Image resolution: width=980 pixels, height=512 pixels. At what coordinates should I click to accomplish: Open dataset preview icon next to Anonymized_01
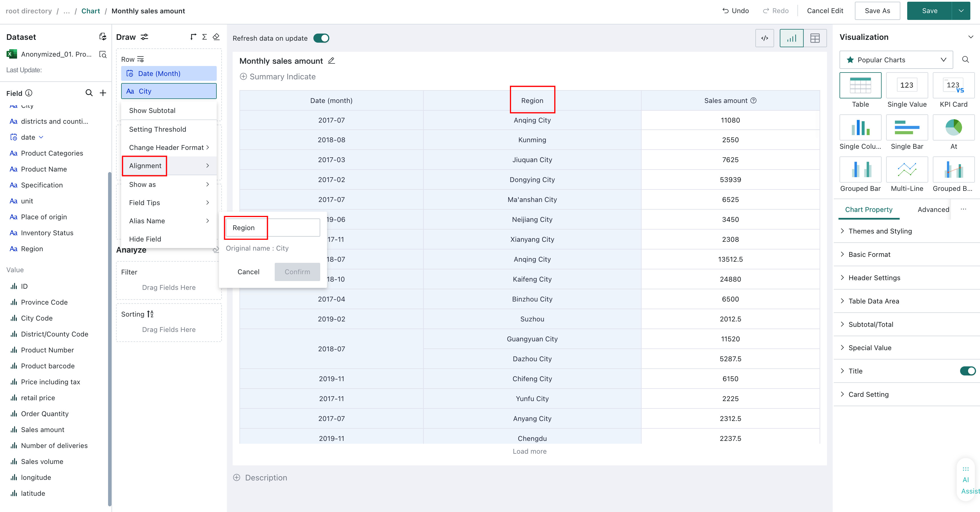click(x=103, y=54)
